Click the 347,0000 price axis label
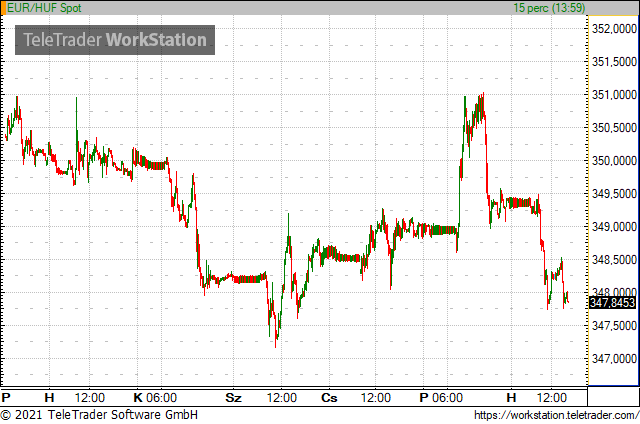The image size is (640, 424). (614, 359)
